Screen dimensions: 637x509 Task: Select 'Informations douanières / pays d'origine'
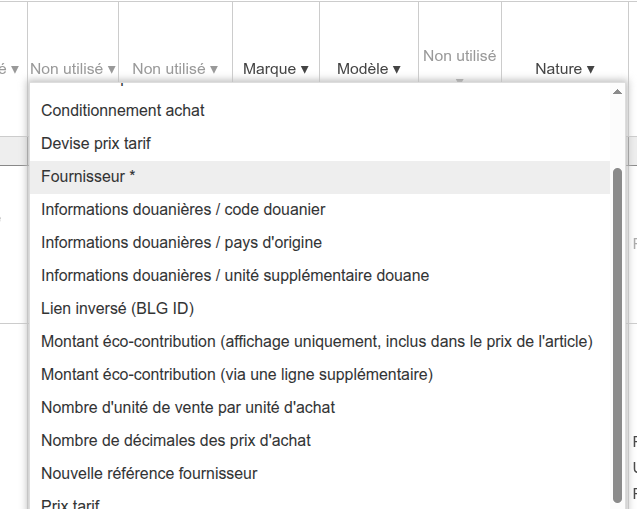tap(320, 243)
